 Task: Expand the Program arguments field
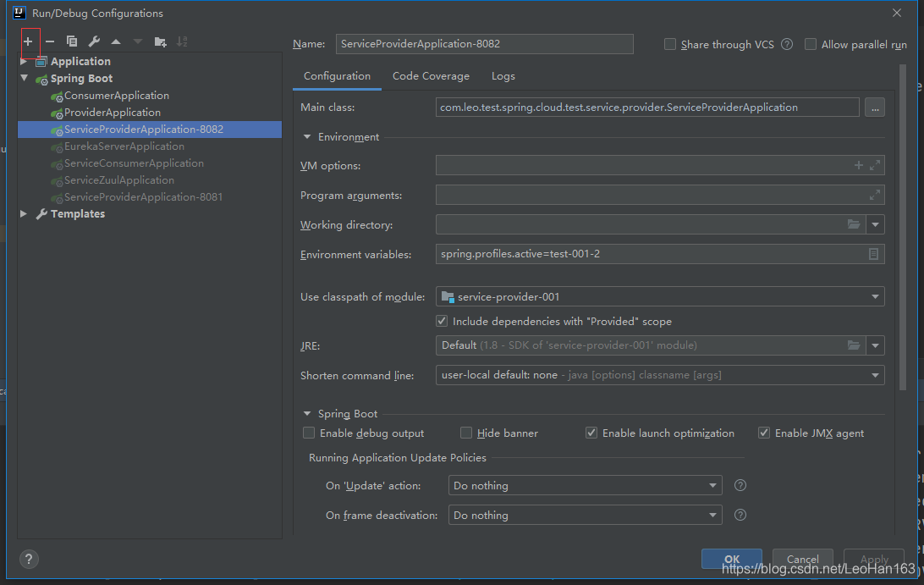(875, 195)
